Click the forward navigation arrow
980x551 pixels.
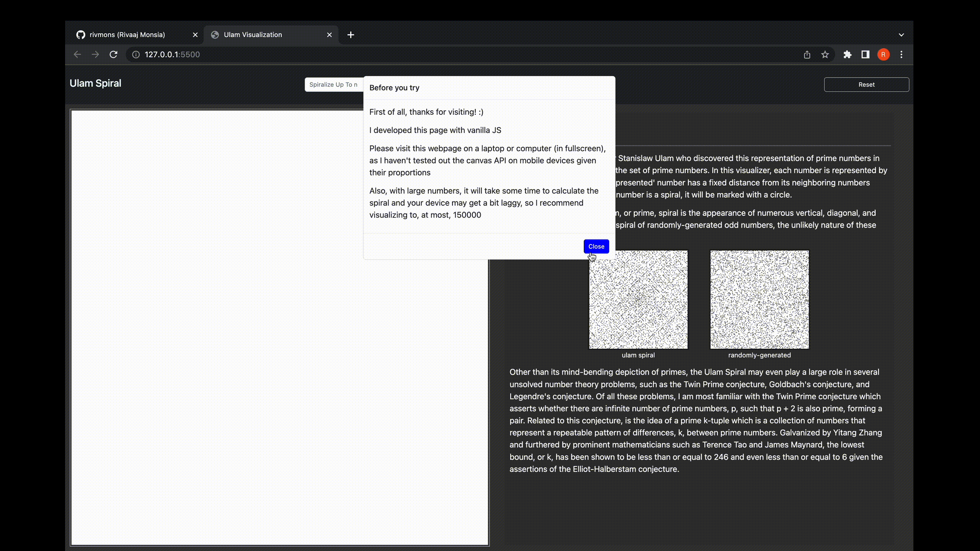(x=95, y=54)
